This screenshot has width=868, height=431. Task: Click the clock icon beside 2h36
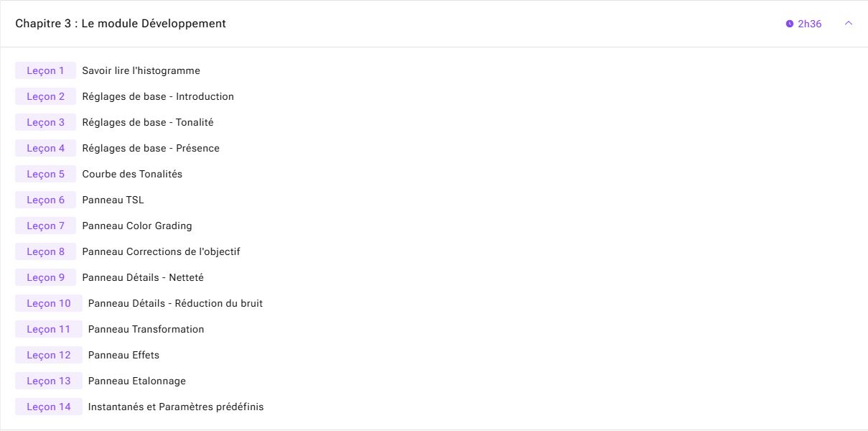tap(790, 24)
